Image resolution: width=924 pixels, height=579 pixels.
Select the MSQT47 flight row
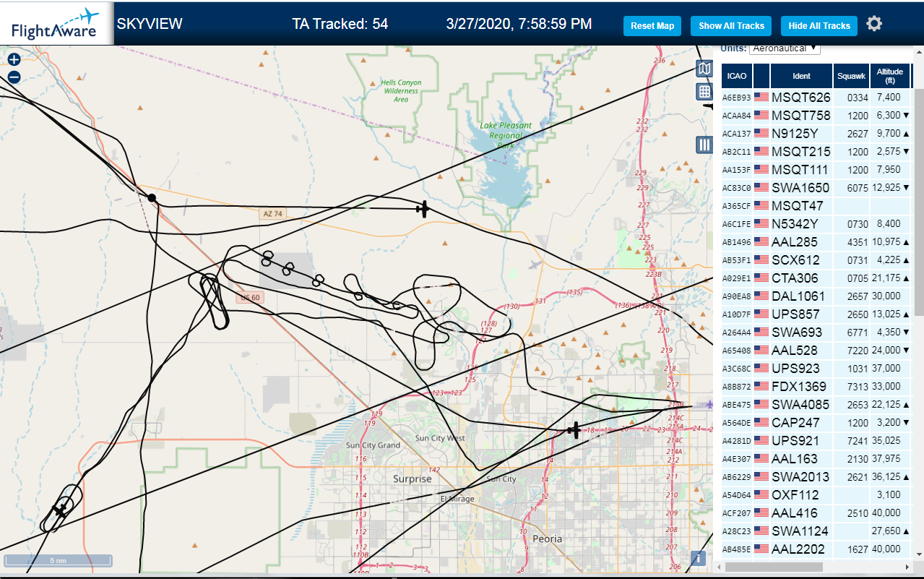[x=816, y=205]
